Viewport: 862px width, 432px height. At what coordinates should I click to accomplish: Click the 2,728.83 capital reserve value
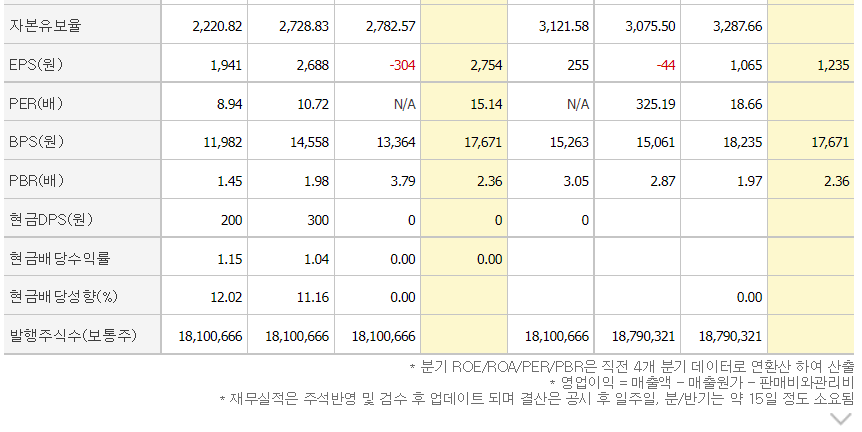[304, 26]
